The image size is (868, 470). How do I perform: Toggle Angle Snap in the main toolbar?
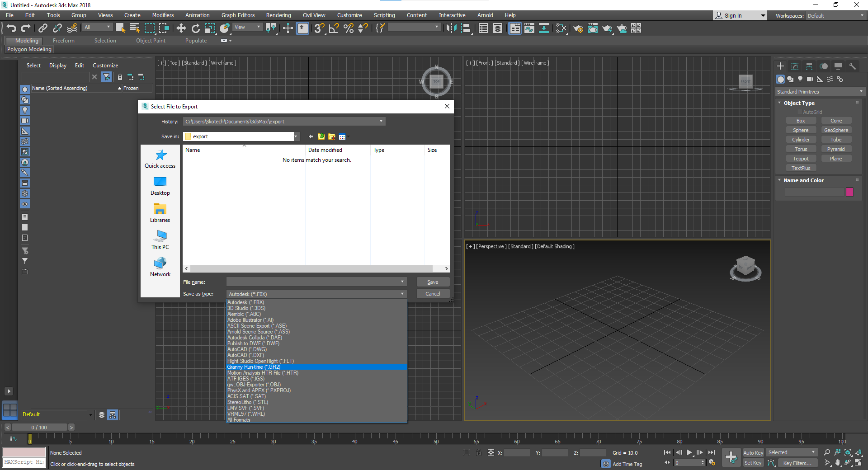pyautogui.click(x=334, y=28)
